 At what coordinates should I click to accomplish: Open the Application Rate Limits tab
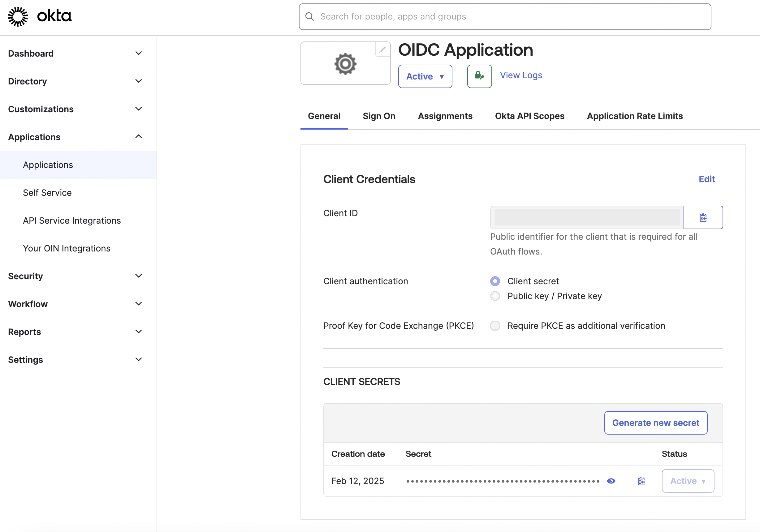tap(635, 116)
